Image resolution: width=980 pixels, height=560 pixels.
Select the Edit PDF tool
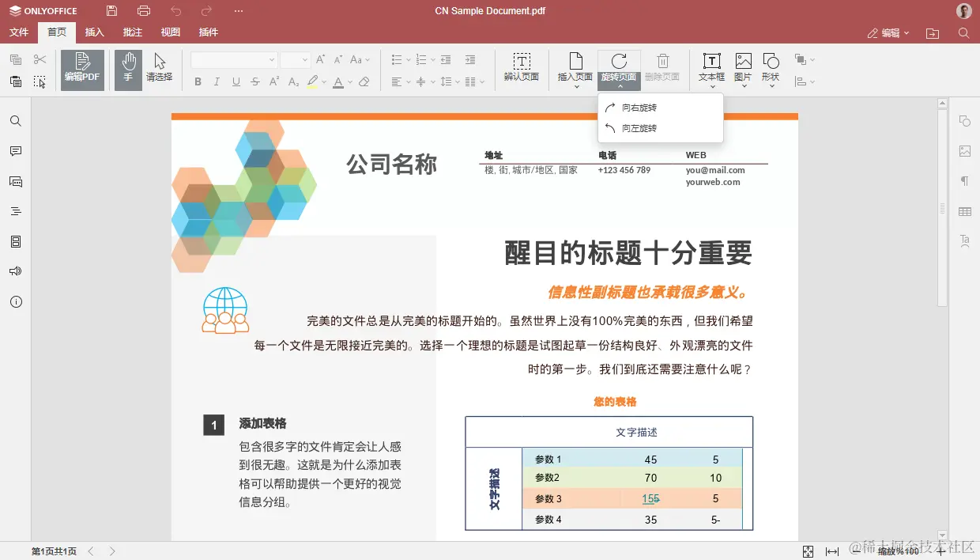click(81, 70)
